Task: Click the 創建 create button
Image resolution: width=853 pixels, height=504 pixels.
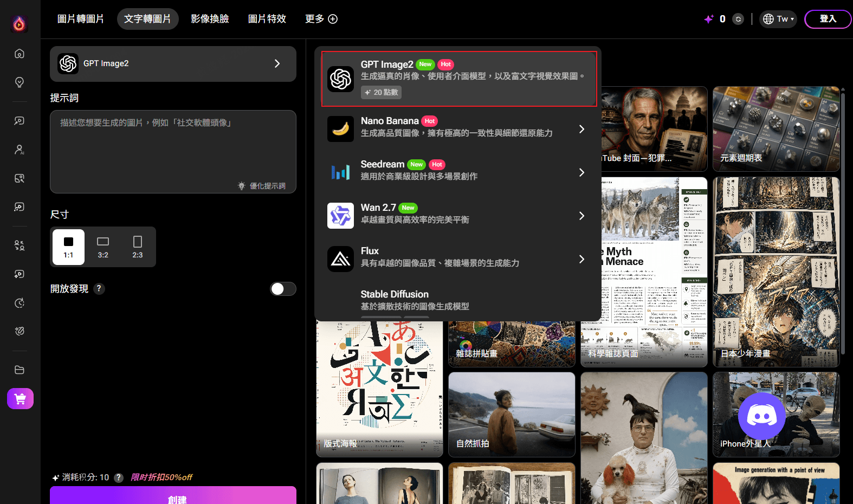Action: tap(173, 496)
